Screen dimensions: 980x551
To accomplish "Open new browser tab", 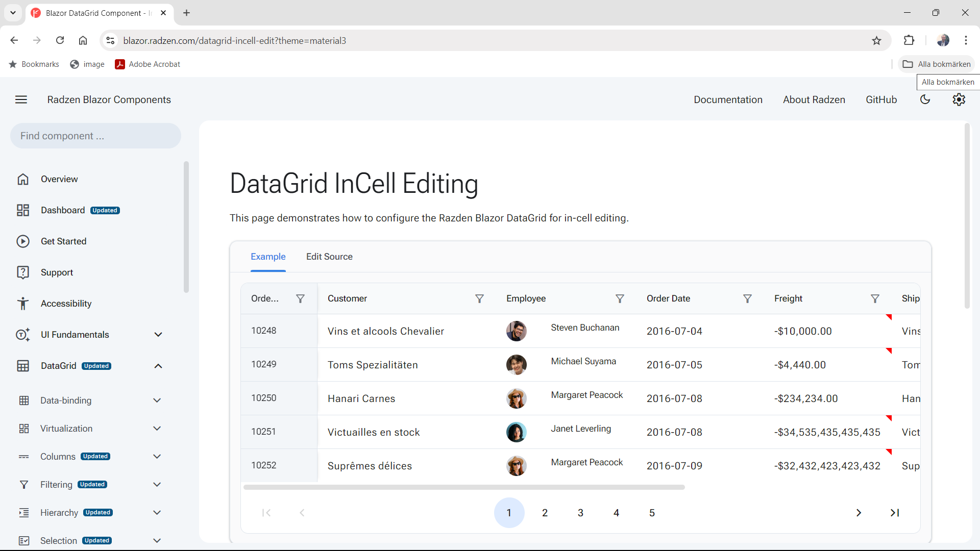I will (x=187, y=13).
